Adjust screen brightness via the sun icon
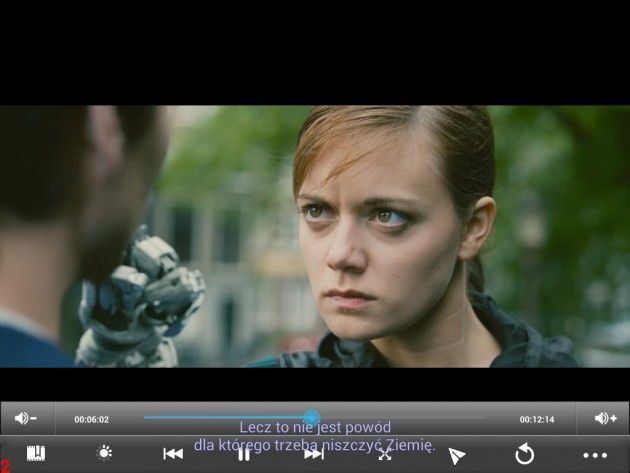Screen dimensions: 630x473 (105, 453)
